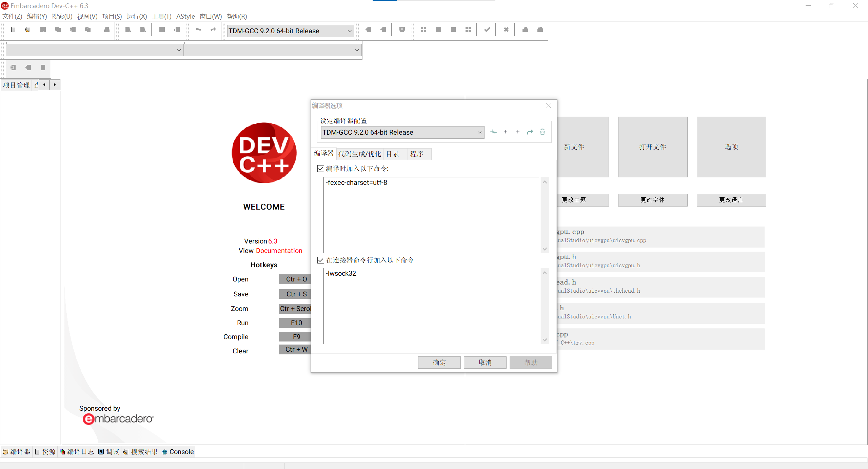This screenshot has width=868, height=469.
Task: Click the Open file toolbar icon
Action: coord(28,30)
